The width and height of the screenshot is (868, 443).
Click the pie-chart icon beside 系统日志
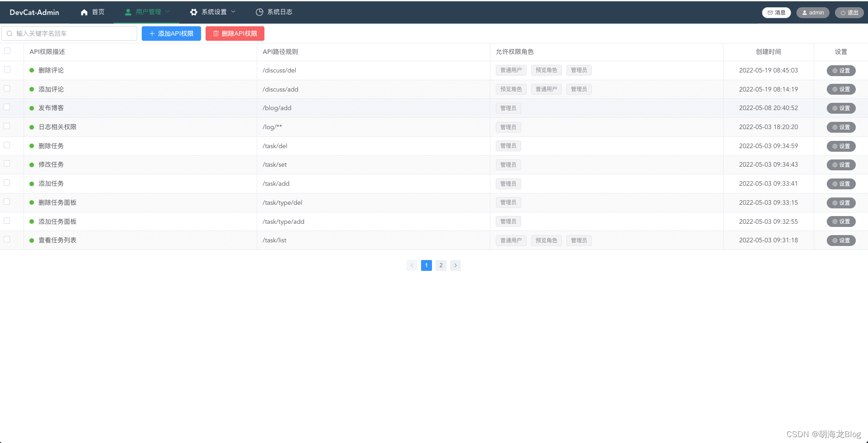[259, 12]
